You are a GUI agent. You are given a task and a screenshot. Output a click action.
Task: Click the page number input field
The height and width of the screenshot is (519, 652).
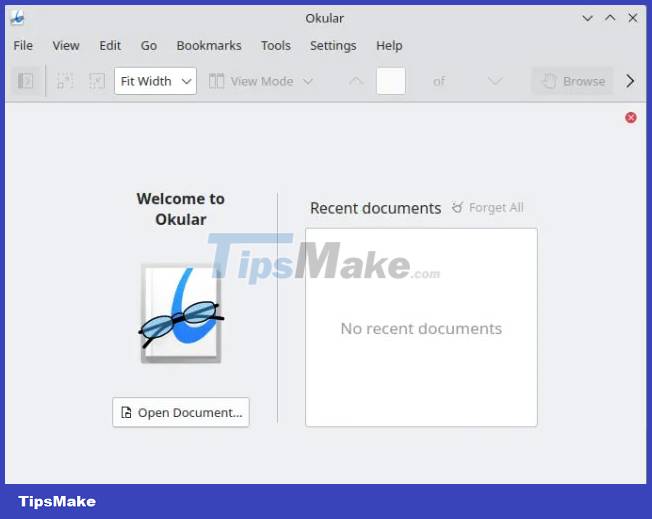click(391, 81)
